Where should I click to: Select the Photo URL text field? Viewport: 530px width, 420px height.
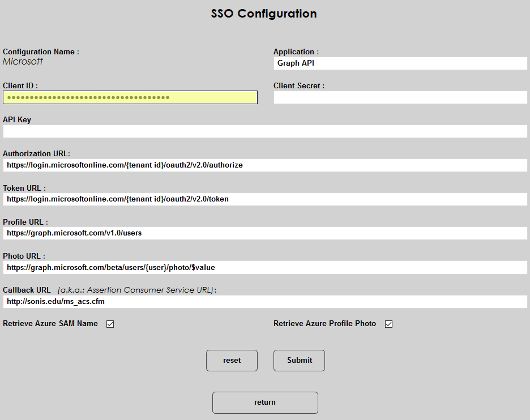click(x=264, y=267)
